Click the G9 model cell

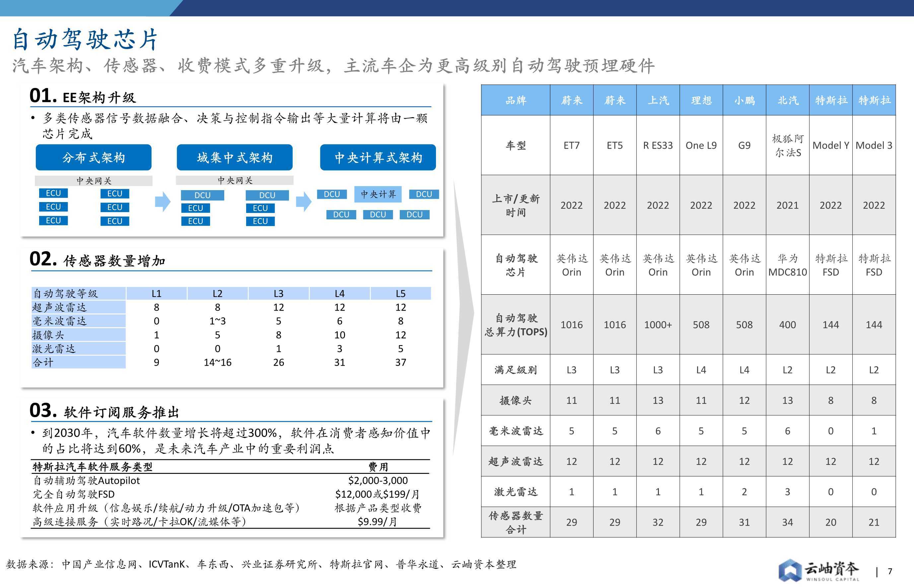[x=744, y=145]
